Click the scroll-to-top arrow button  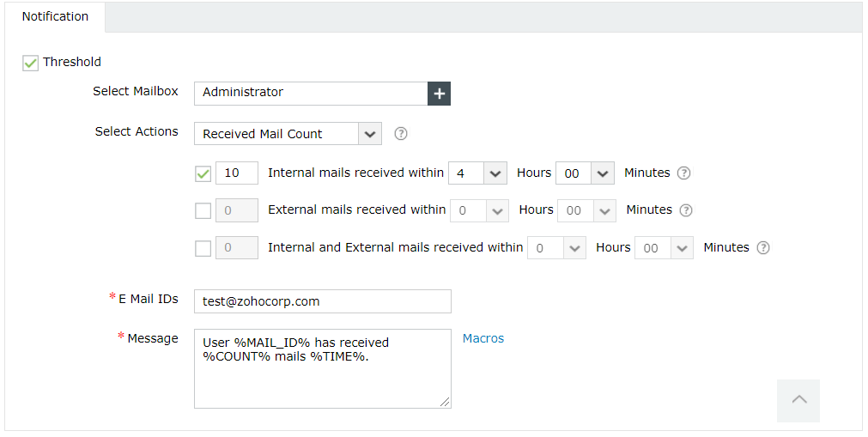(x=798, y=400)
